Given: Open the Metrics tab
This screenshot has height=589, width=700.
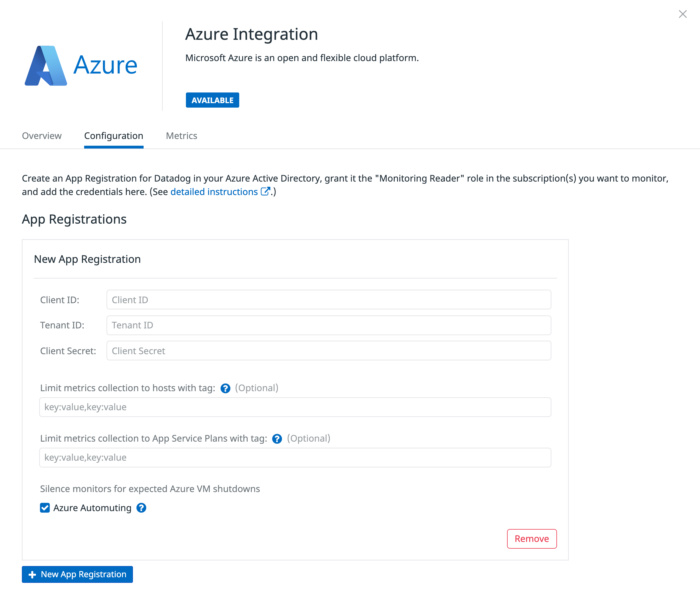Looking at the screenshot, I should 181,136.
